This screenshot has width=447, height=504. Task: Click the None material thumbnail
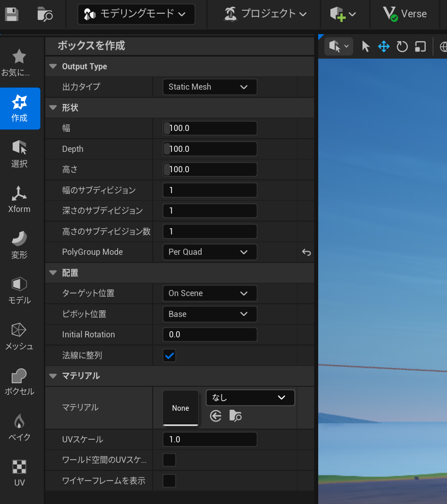[180, 408]
